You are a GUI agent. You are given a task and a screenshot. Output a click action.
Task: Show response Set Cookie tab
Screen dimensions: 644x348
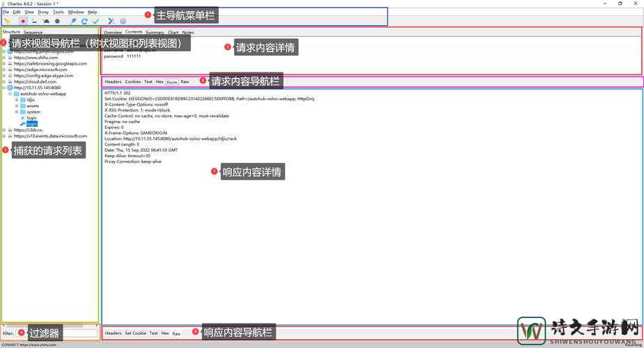136,333
